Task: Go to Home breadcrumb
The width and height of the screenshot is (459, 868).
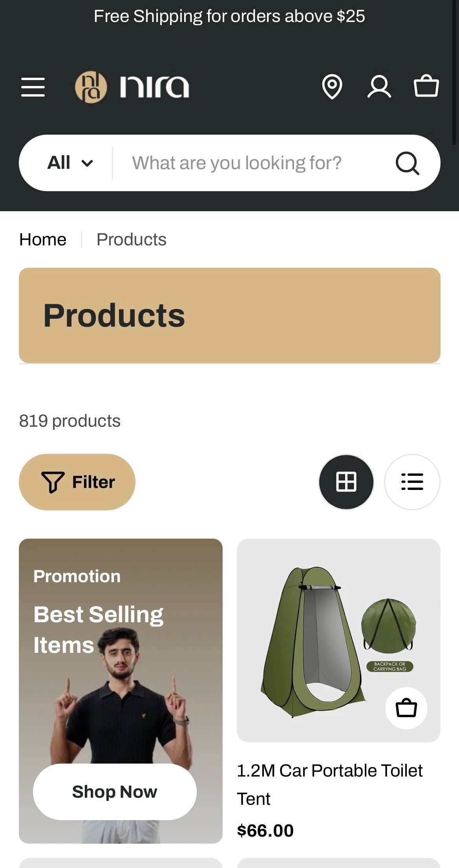Action: coord(43,239)
